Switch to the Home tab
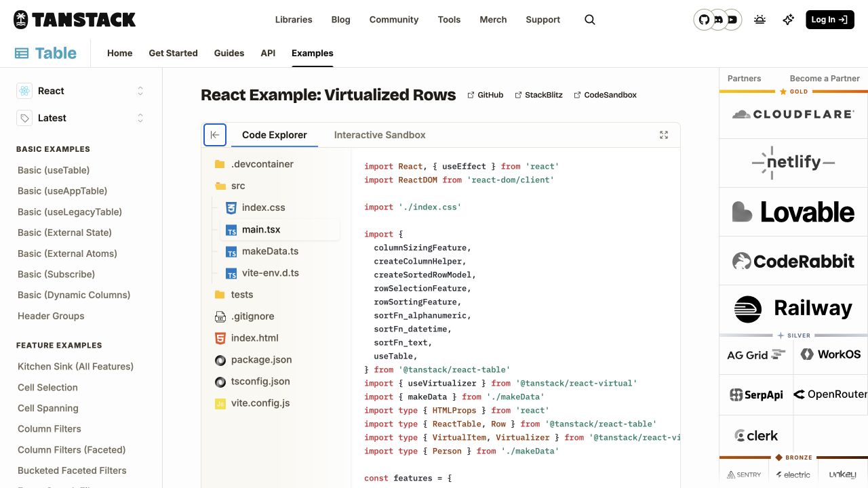868x488 pixels. [x=120, y=53]
